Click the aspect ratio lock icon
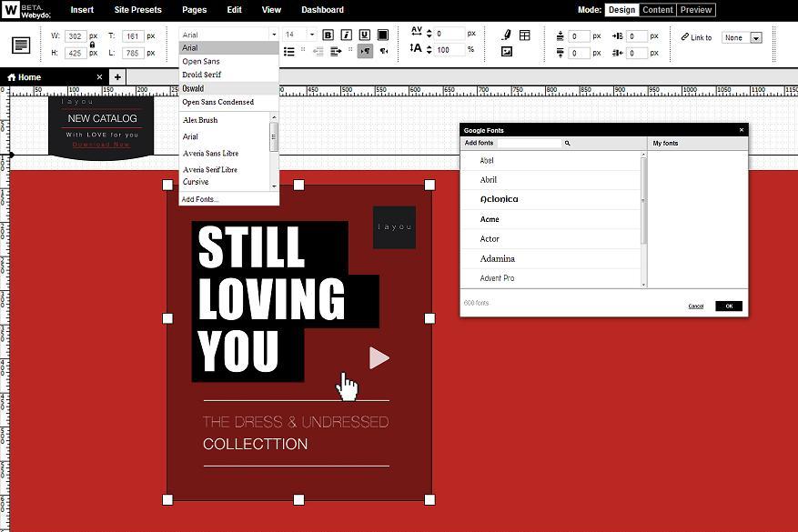Image resolution: width=798 pixels, height=532 pixels. [92, 44]
